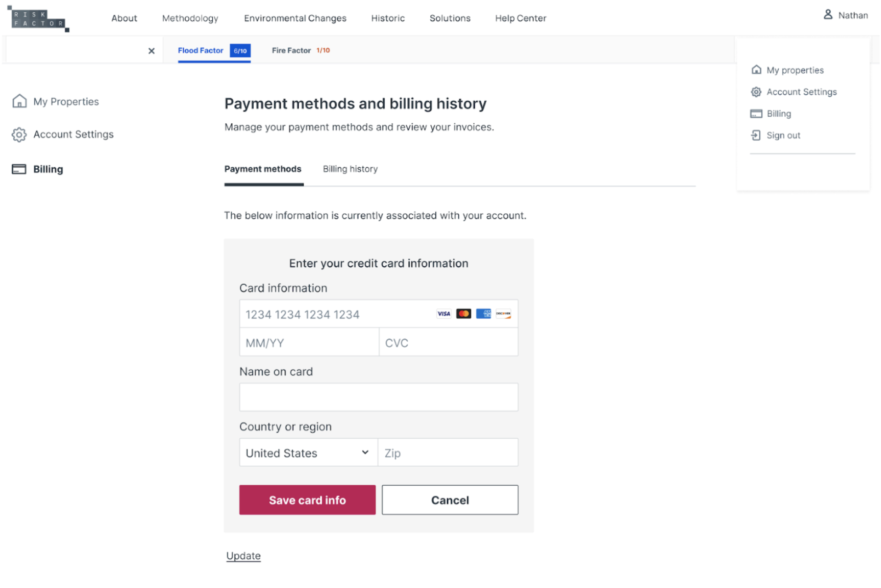Image resolution: width=881 pixels, height=588 pixels.
Task: Clear the search with the X button
Action: pos(151,51)
